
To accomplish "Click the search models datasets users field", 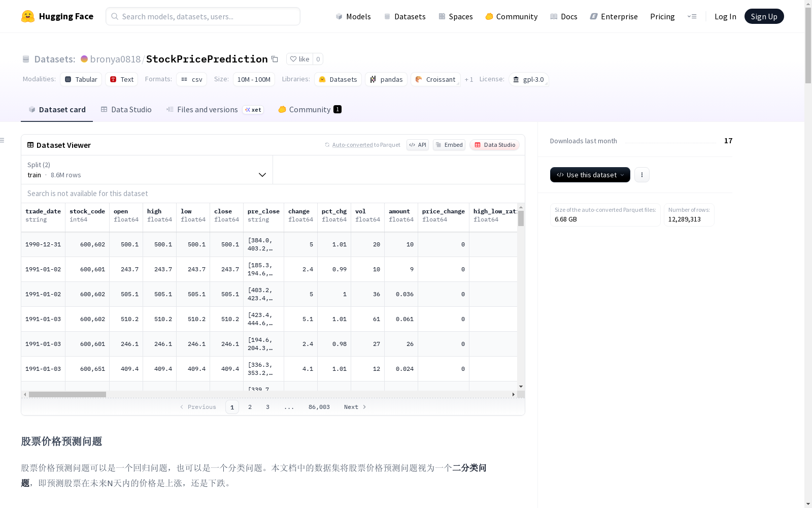I will click(x=202, y=16).
